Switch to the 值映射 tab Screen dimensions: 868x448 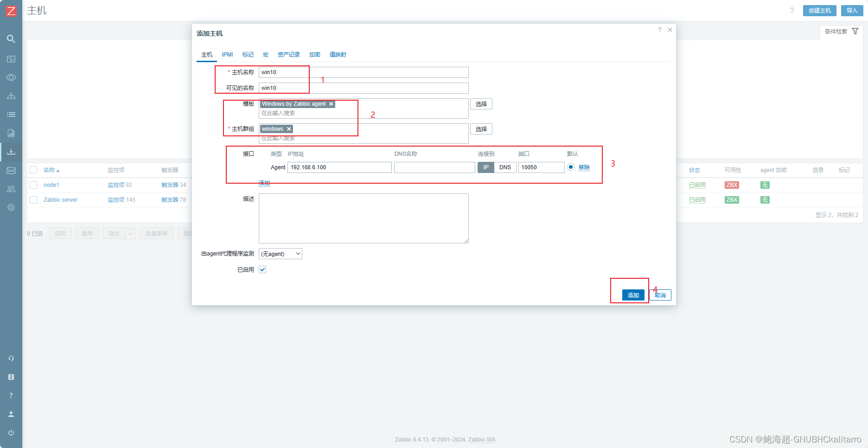click(x=338, y=55)
